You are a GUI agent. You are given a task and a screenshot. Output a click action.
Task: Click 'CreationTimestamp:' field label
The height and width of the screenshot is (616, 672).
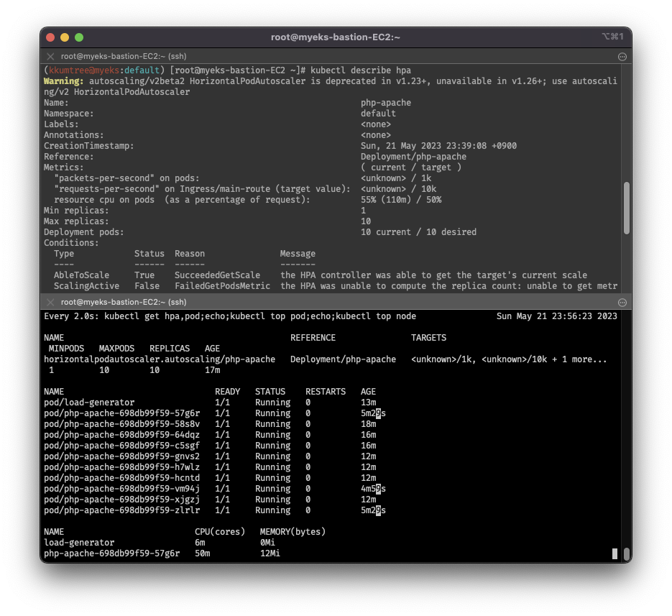(x=88, y=146)
